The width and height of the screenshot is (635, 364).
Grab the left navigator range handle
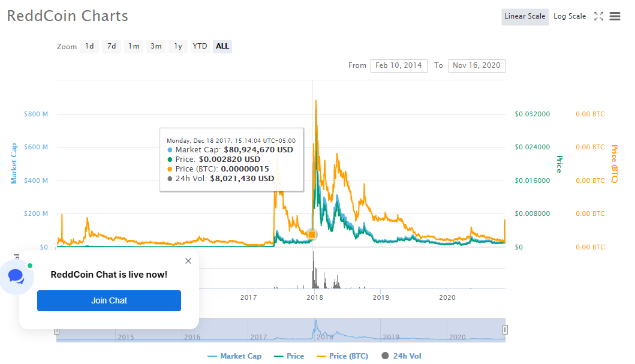pos(57,331)
